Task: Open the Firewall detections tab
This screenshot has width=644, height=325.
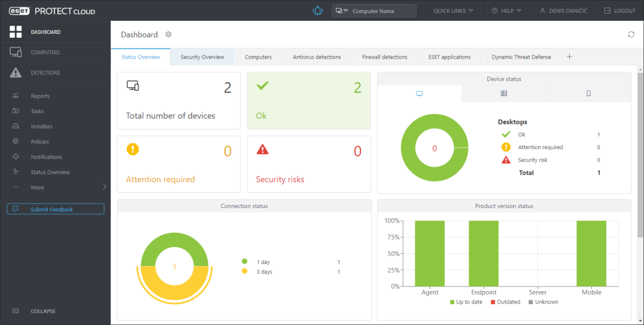Action: 384,57
